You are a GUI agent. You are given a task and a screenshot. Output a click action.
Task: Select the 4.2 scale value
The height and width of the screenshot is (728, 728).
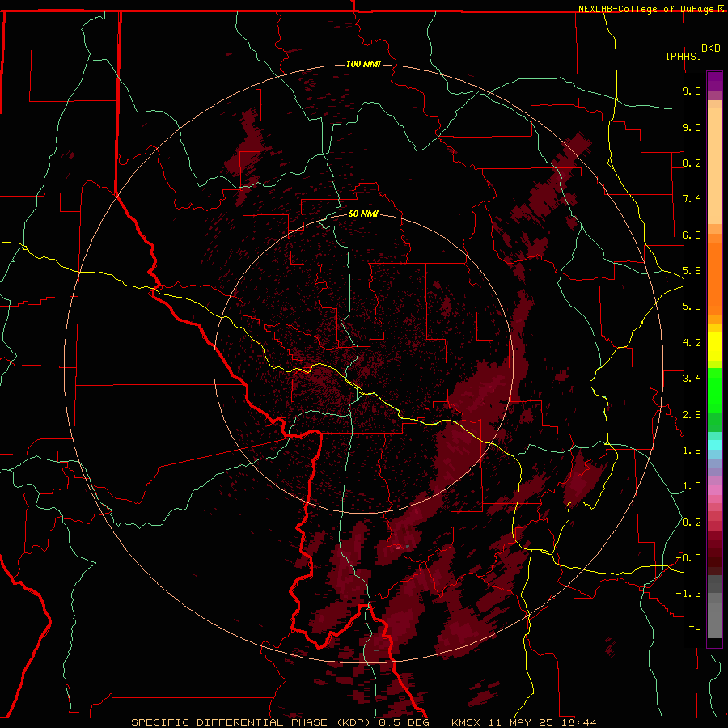pos(692,343)
